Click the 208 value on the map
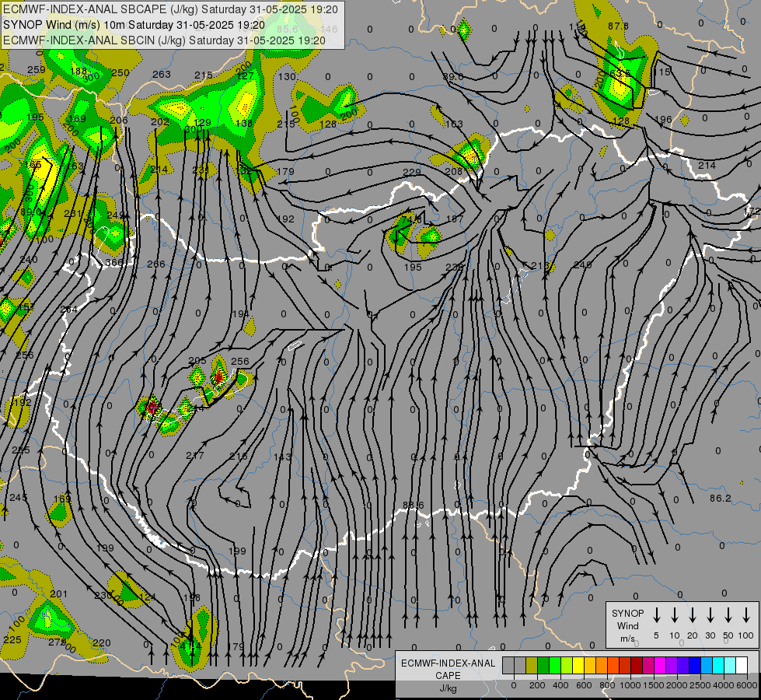761x700 pixels. click(x=453, y=171)
